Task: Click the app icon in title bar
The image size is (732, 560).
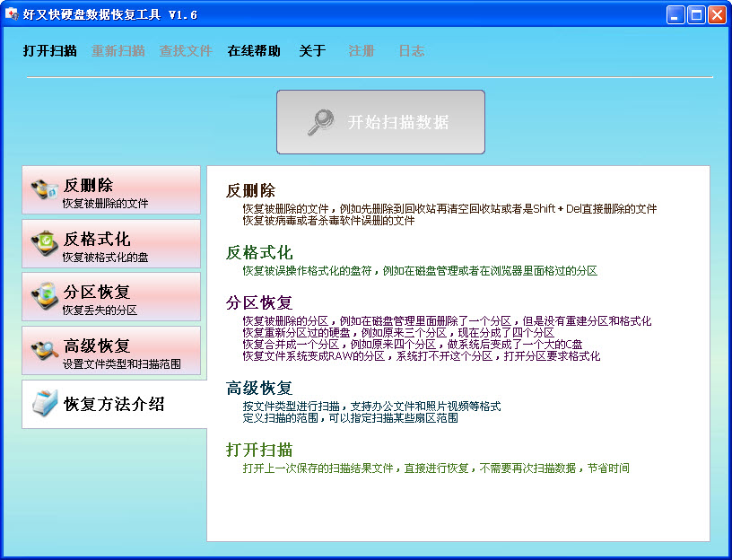Action: tap(13, 15)
